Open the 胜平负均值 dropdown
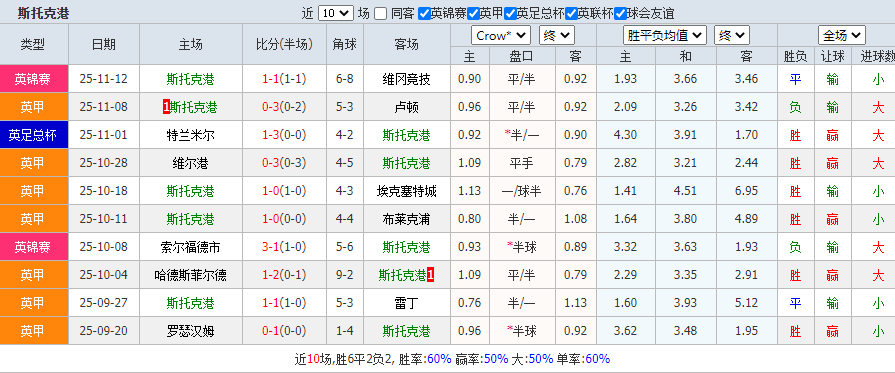Image resolution: width=895 pixels, height=373 pixels. 664,35
